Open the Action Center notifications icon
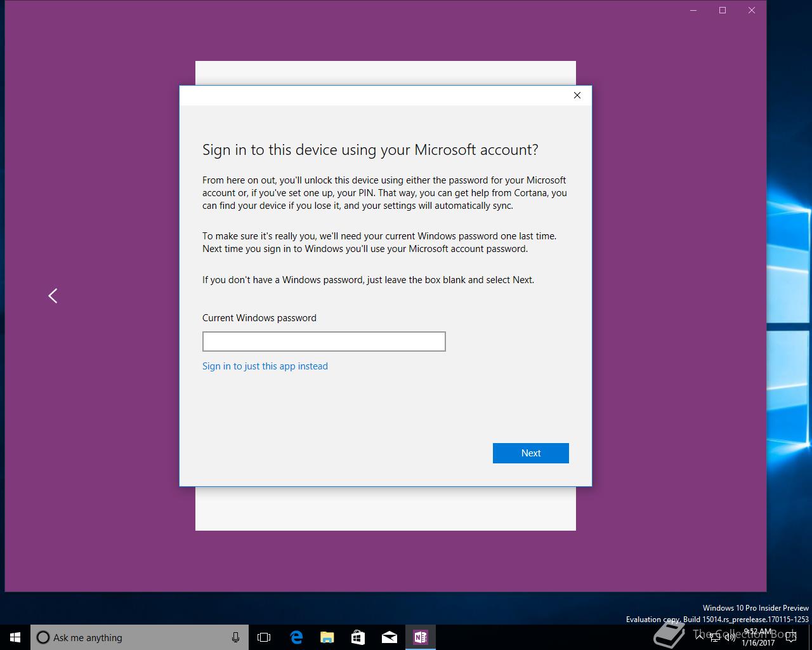The image size is (812, 650). tap(792, 637)
